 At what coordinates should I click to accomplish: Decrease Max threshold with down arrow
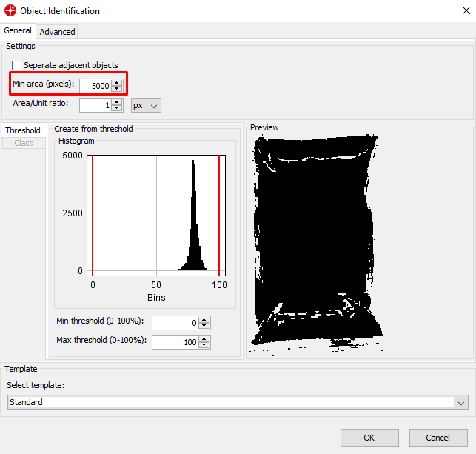[x=205, y=346]
